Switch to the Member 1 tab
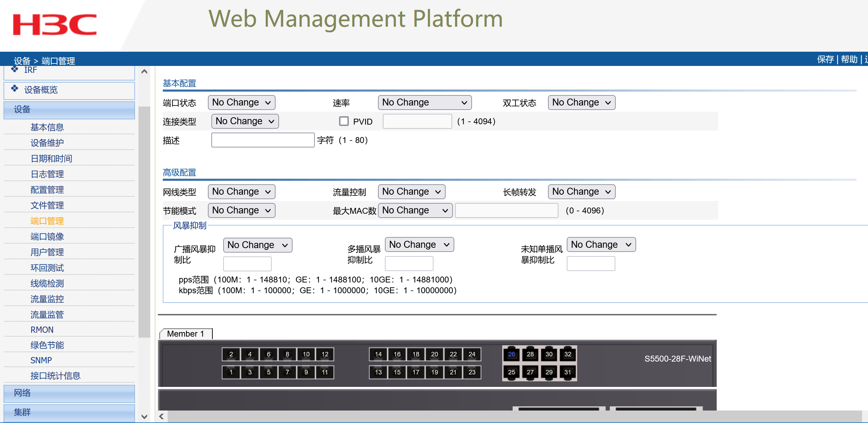The image size is (868, 423). [185, 334]
